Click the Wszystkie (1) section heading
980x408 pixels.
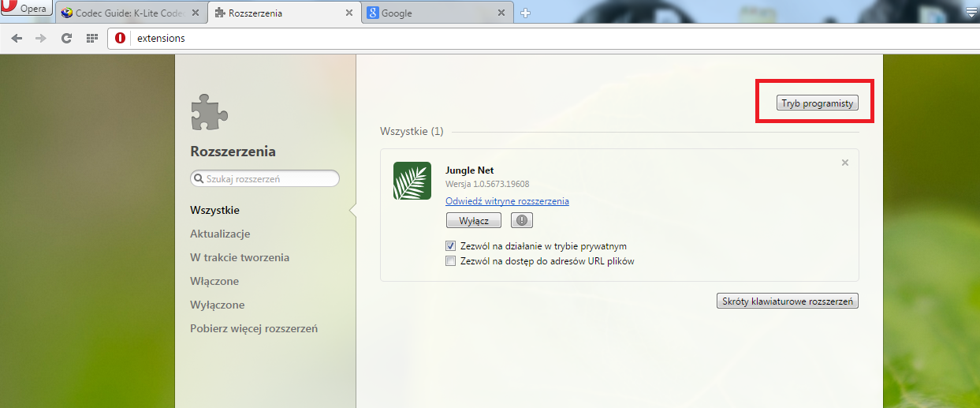coord(412,131)
